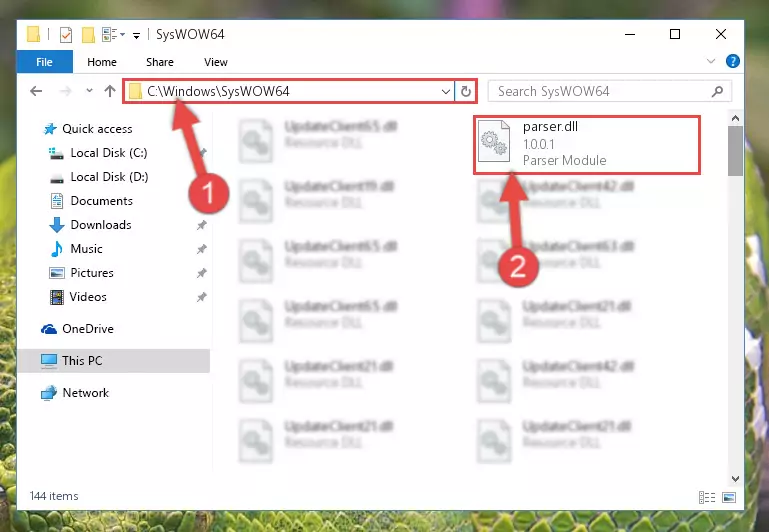Open the recent locations dropdown
Image resolution: width=769 pixels, height=532 pixels.
click(x=89, y=91)
